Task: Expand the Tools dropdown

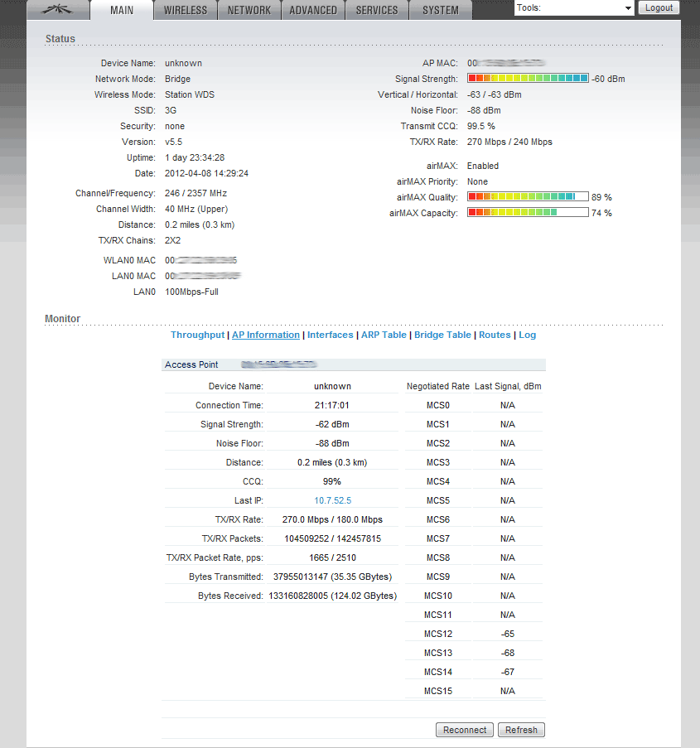Action: tap(574, 7)
